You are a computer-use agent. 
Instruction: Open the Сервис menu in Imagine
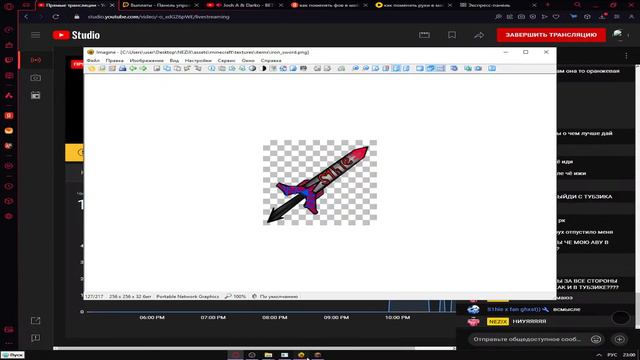[x=227, y=60]
